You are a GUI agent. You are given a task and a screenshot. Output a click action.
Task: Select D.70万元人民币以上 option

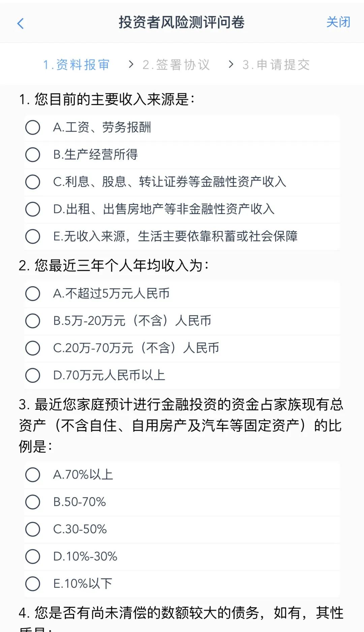coord(33,375)
